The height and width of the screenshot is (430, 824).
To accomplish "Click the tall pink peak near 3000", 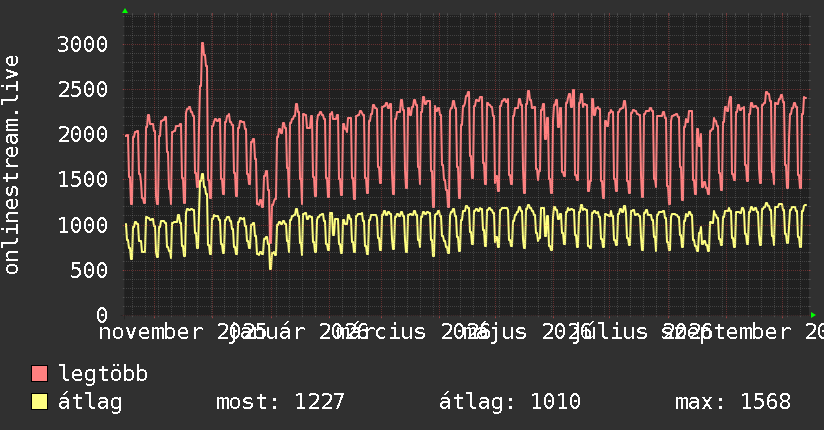I will [203, 46].
